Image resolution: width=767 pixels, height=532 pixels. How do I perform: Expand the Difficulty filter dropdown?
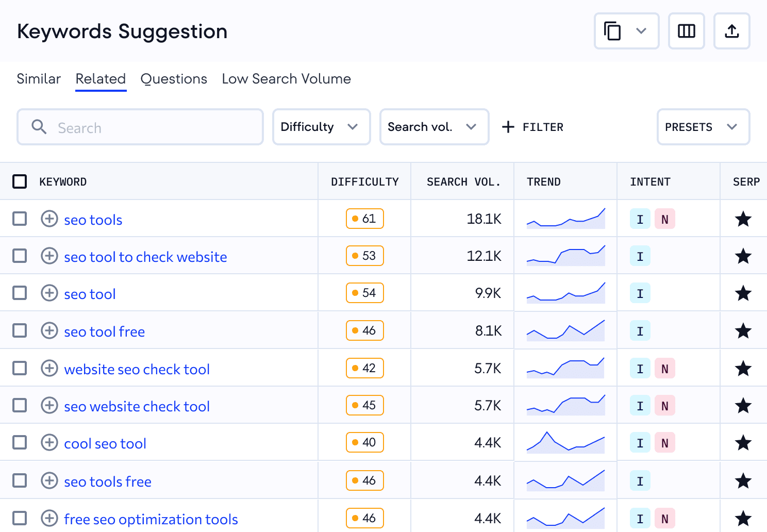321,127
